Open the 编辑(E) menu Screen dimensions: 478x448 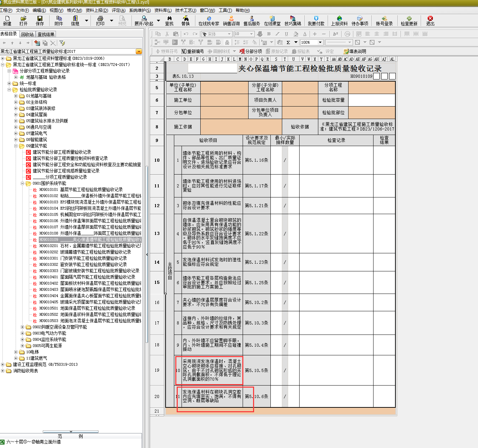pyautogui.click(x=39, y=10)
